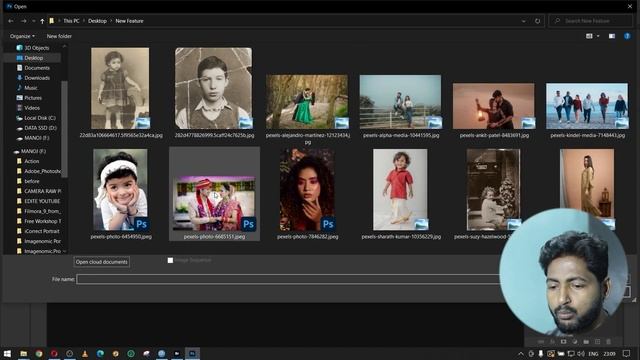Click the Photoshop icon in the taskbar
Viewport: 640px width, 360px height.
point(192,353)
